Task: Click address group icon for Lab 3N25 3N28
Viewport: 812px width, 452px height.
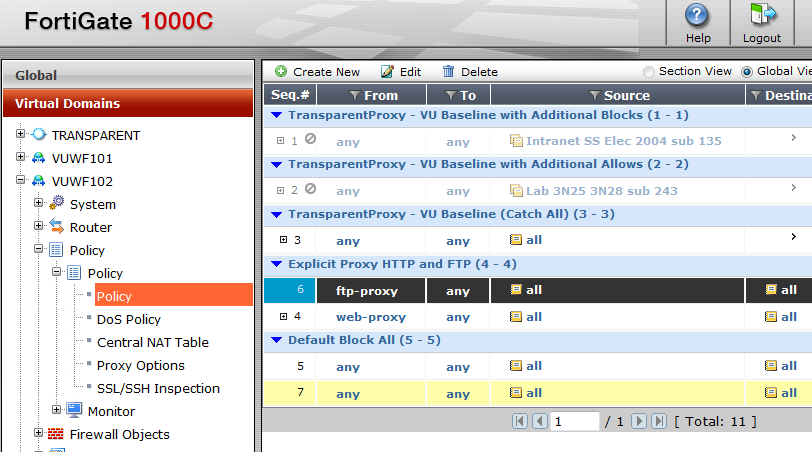Action: pyautogui.click(x=516, y=191)
